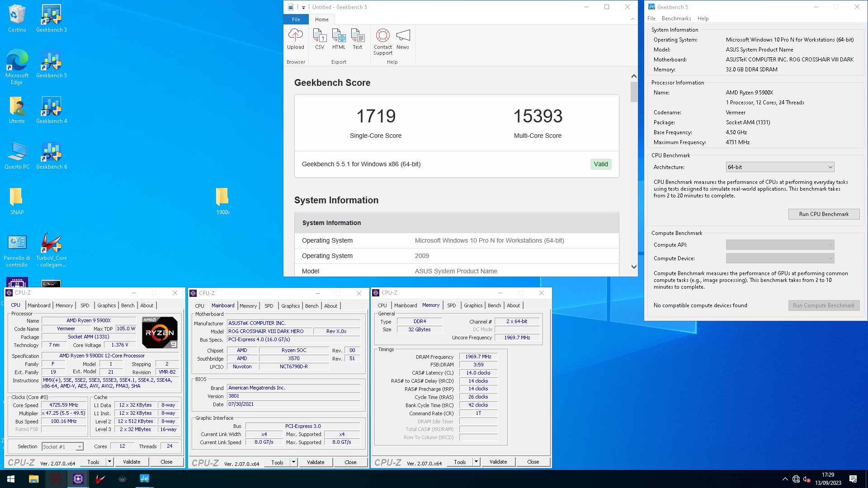
Task: Open the Windows Start menu
Action: 11,479
